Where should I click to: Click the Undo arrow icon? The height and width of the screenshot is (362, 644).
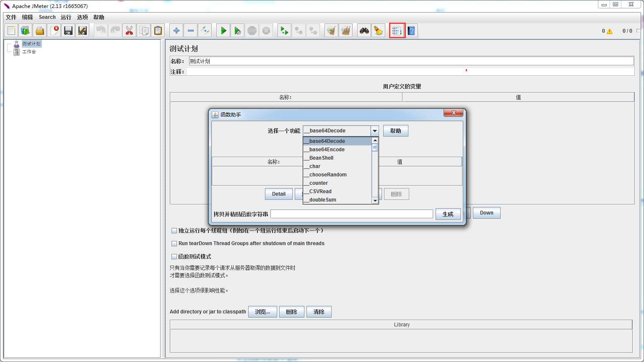(x=101, y=31)
